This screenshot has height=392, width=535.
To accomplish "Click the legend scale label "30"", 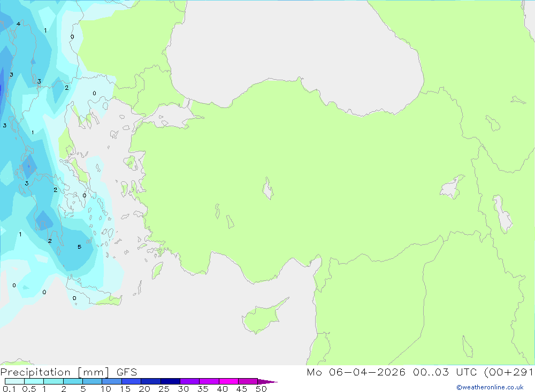I will pyautogui.click(x=184, y=389).
